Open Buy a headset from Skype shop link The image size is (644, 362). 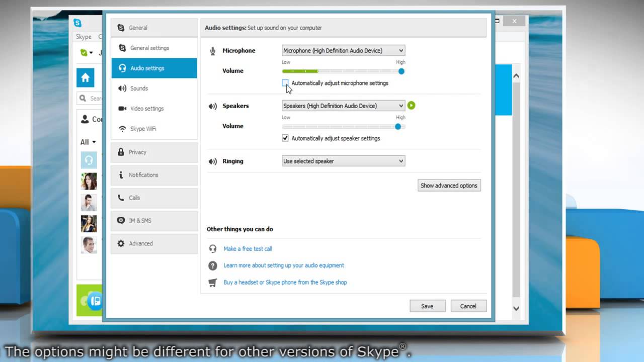pyautogui.click(x=285, y=283)
